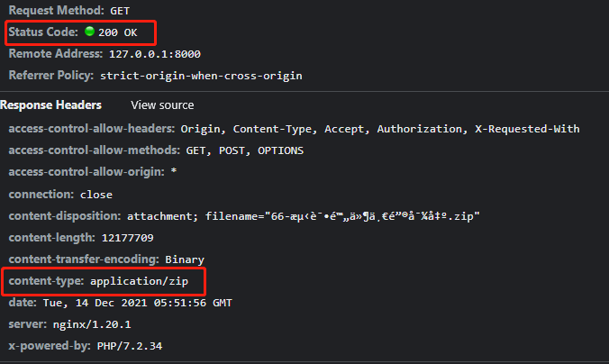The width and height of the screenshot is (609, 364).
Task: Click View source for response headers
Action: [x=162, y=105]
